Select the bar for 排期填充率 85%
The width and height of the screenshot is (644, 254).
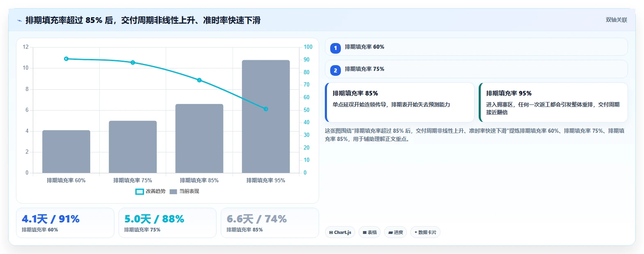click(x=199, y=138)
